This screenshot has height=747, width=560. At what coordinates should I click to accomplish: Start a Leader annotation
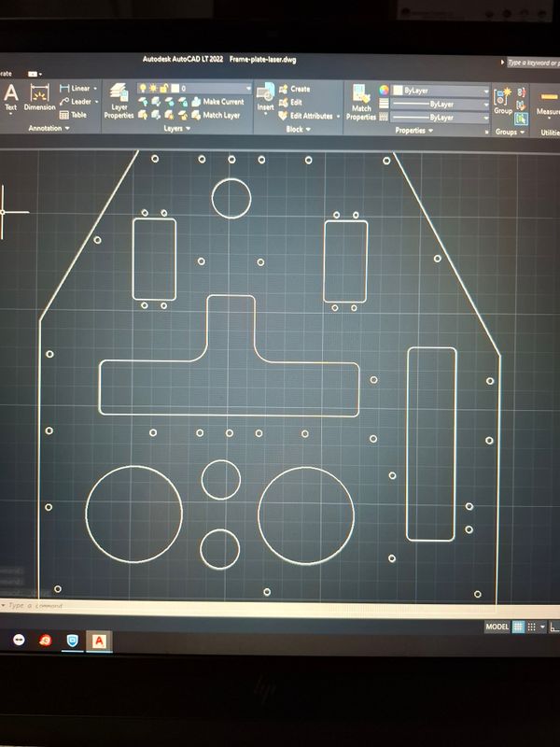point(76,102)
